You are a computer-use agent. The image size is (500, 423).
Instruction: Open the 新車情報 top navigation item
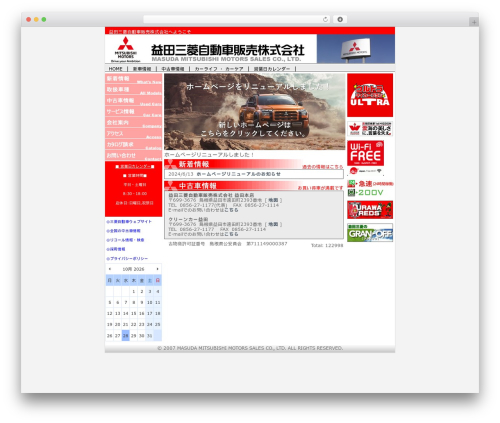[x=142, y=69]
